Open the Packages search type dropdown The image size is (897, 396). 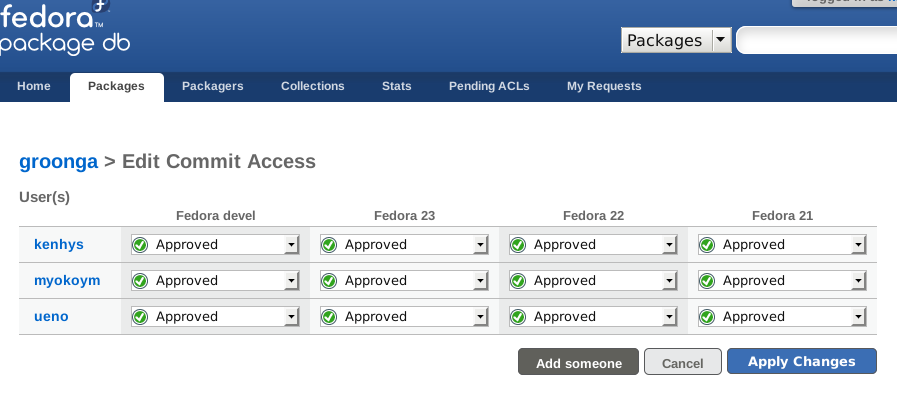pyautogui.click(x=676, y=41)
